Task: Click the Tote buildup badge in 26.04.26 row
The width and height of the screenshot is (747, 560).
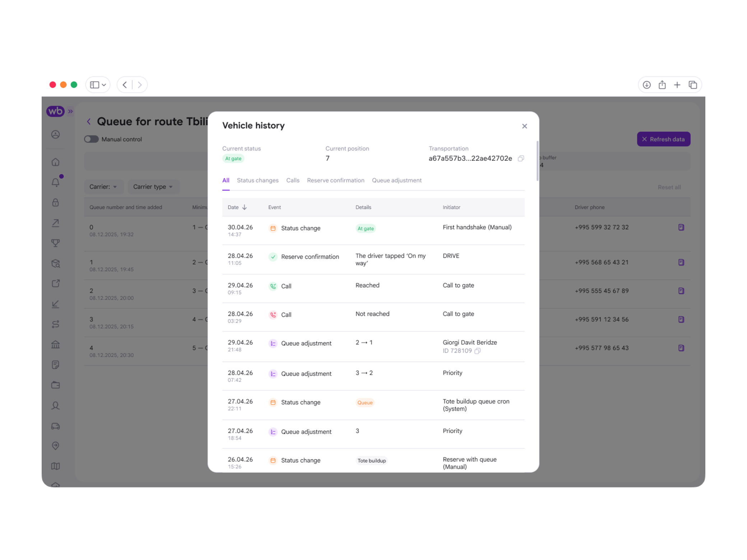Action: (x=371, y=461)
